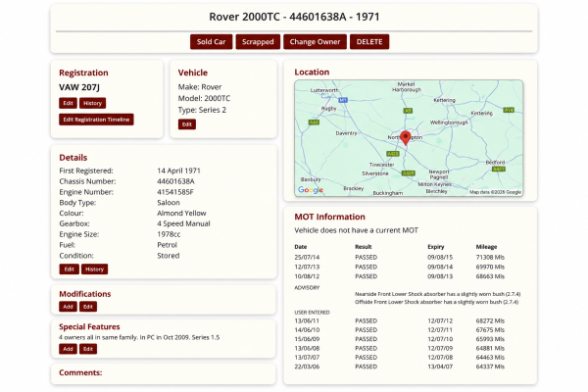
Task: Click the Google logo on the map
Action: [x=311, y=190]
